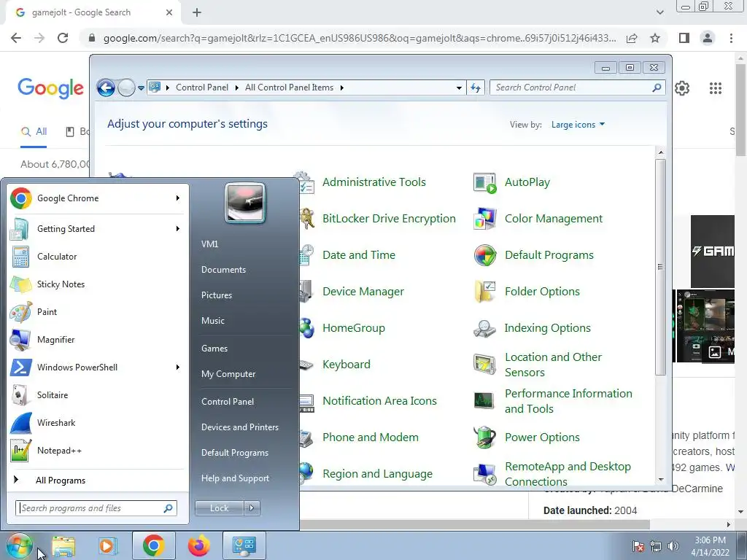Click Search programs and files box
The image size is (747, 560).
click(x=96, y=508)
